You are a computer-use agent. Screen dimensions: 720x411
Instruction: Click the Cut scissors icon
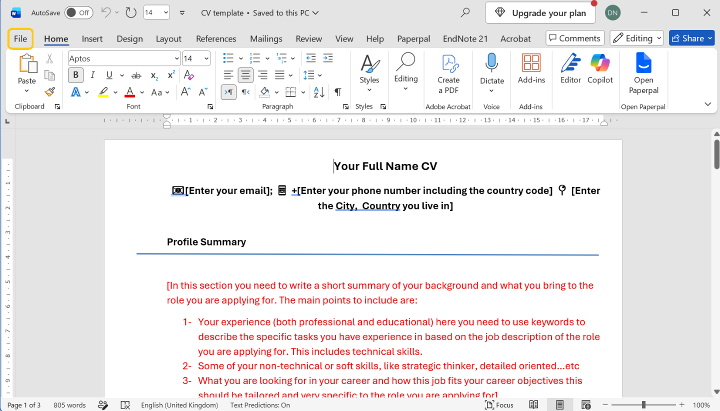(x=50, y=59)
